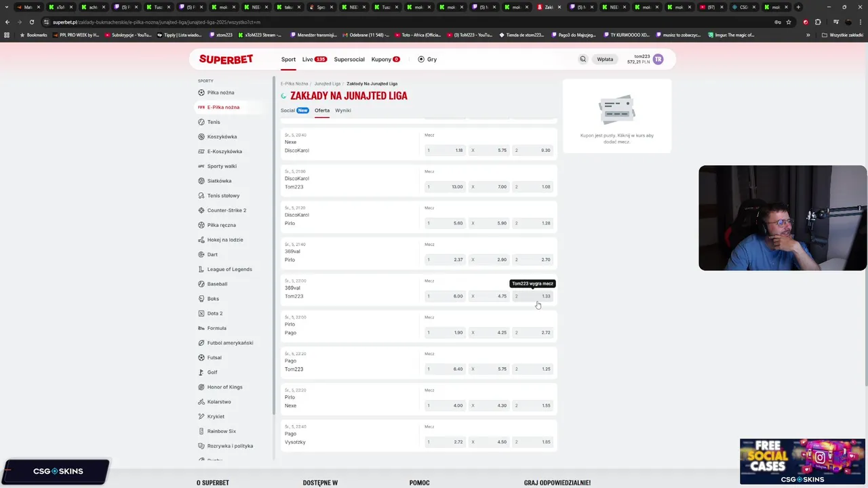
Task: Open Golf category
Action: point(212,372)
